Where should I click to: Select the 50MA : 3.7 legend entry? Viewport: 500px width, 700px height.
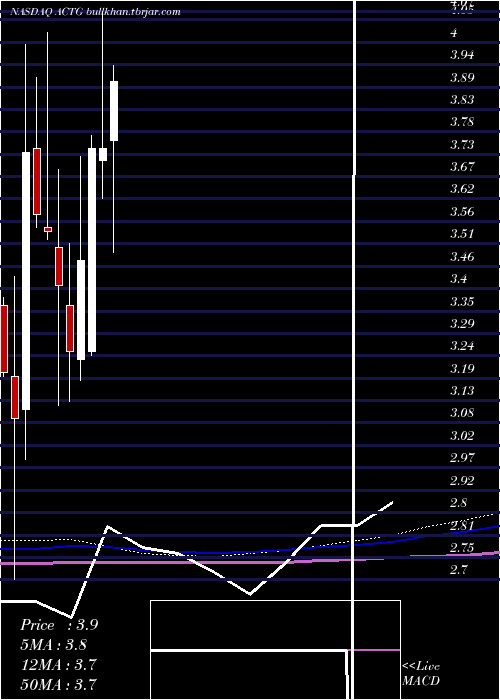(x=59, y=684)
